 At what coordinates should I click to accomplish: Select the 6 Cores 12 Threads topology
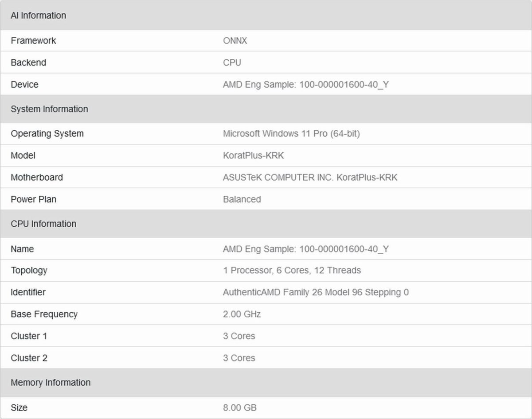(292, 270)
